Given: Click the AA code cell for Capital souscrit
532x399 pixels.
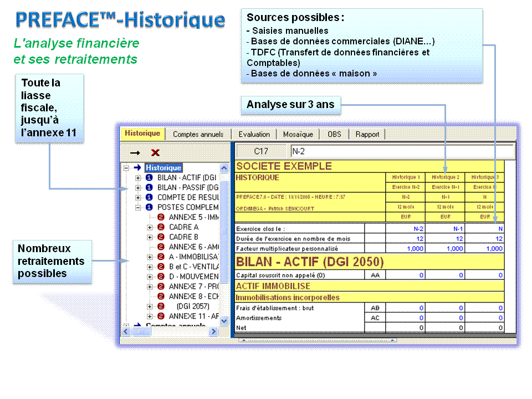Looking at the screenshot, I should [x=375, y=275].
